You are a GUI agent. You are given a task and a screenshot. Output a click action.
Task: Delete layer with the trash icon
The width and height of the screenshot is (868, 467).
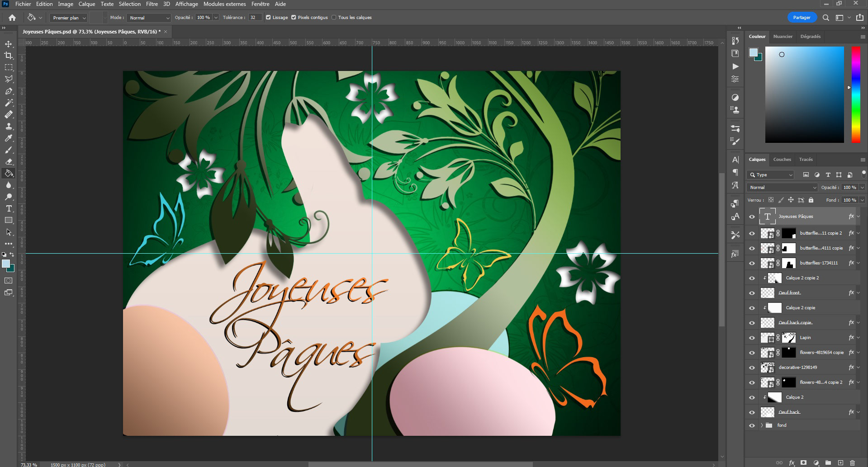[852, 462]
